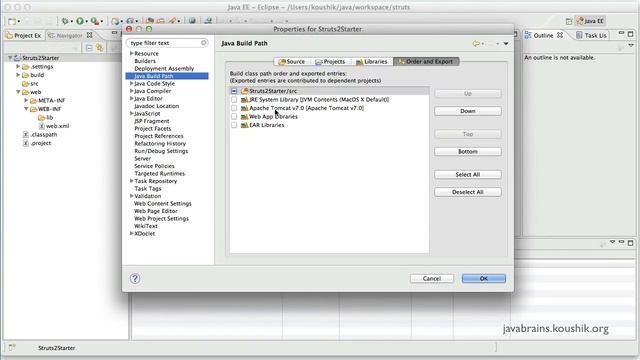Click the Deselect All button
This screenshot has height=360, width=640.
click(x=468, y=192)
